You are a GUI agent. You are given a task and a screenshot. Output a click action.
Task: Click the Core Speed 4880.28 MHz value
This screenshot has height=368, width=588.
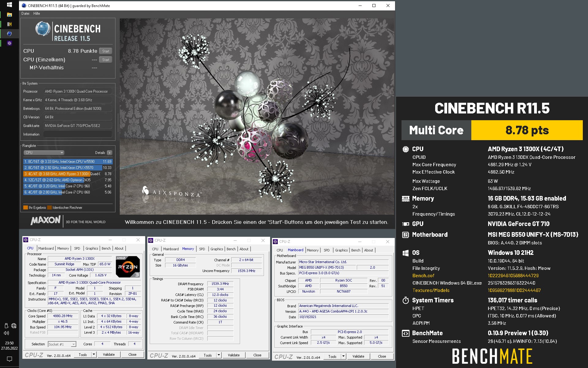[63, 316]
